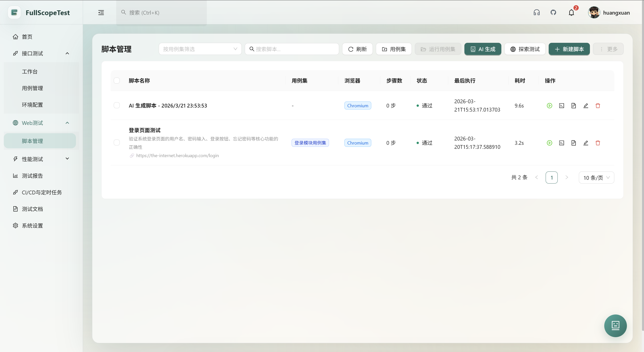Click the FullScopeTest logo icon

point(14,13)
